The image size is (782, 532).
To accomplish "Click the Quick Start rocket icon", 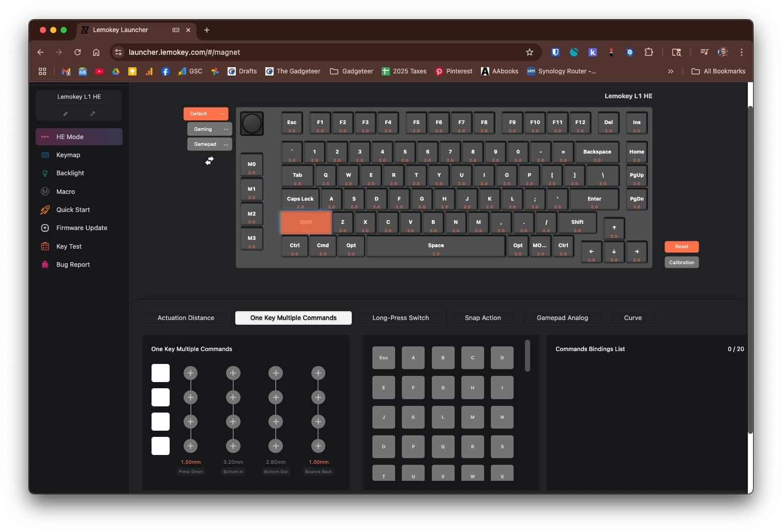I will (x=45, y=210).
